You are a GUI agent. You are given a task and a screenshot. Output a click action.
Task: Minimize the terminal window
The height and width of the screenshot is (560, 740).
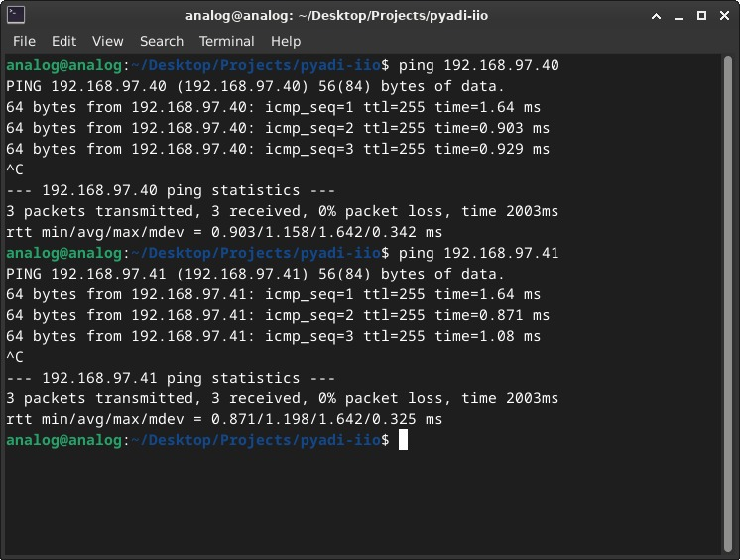coord(678,17)
